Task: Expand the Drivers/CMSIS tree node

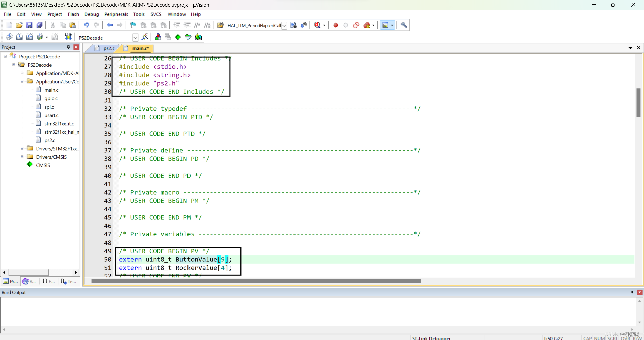Action: (22, 157)
